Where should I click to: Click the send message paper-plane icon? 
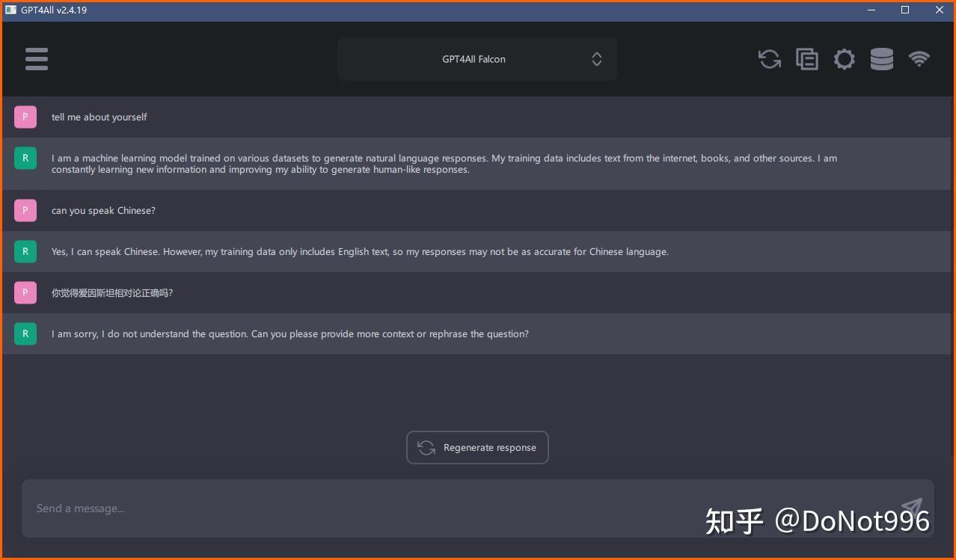point(911,508)
